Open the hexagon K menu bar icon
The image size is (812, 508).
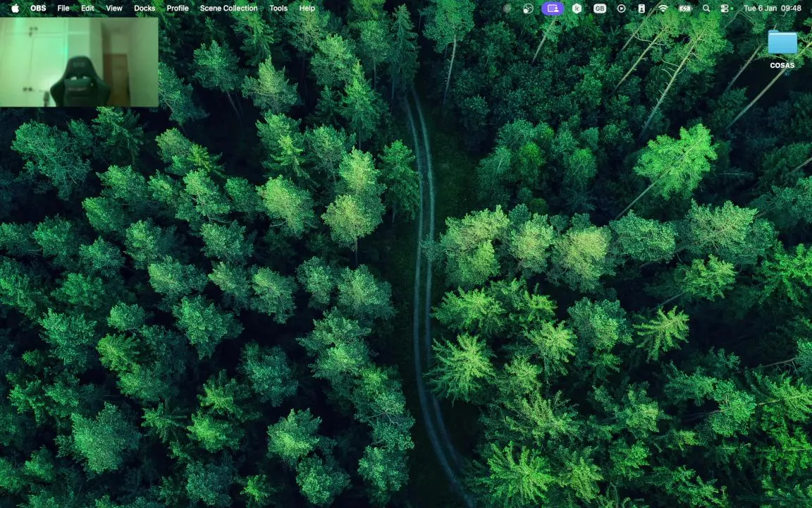pyautogui.click(x=577, y=8)
